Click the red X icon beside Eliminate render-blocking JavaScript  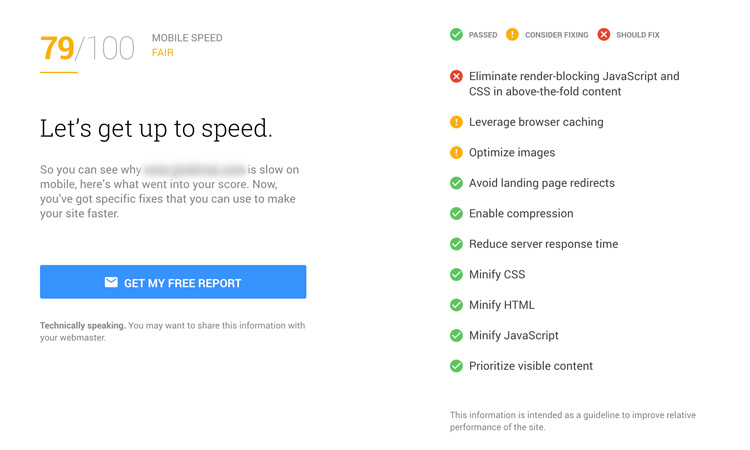(x=456, y=77)
